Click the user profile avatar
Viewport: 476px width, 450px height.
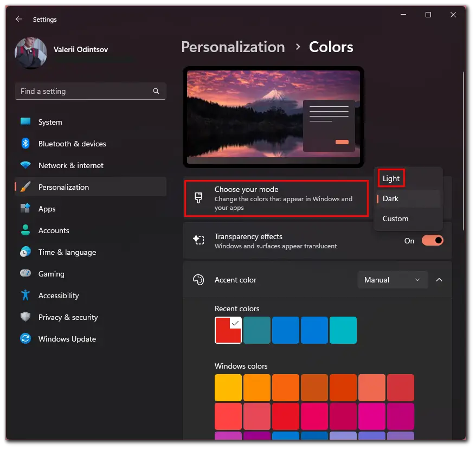(x=31, y=53)
